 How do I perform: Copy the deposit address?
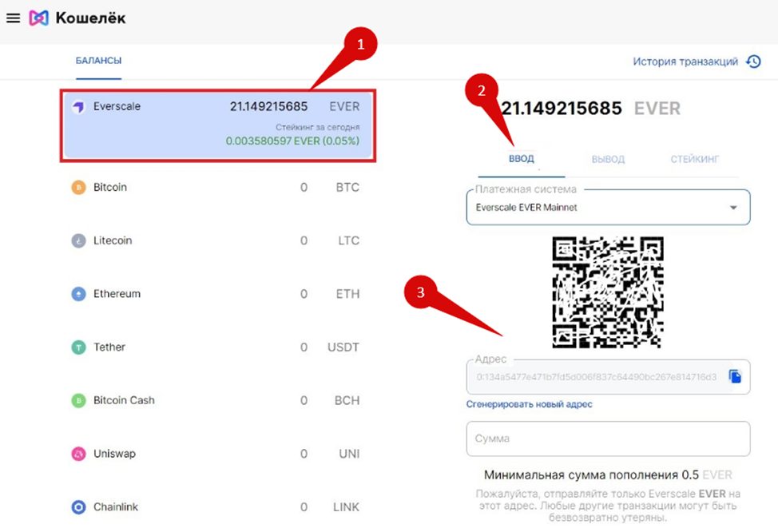tap(735, 377)
